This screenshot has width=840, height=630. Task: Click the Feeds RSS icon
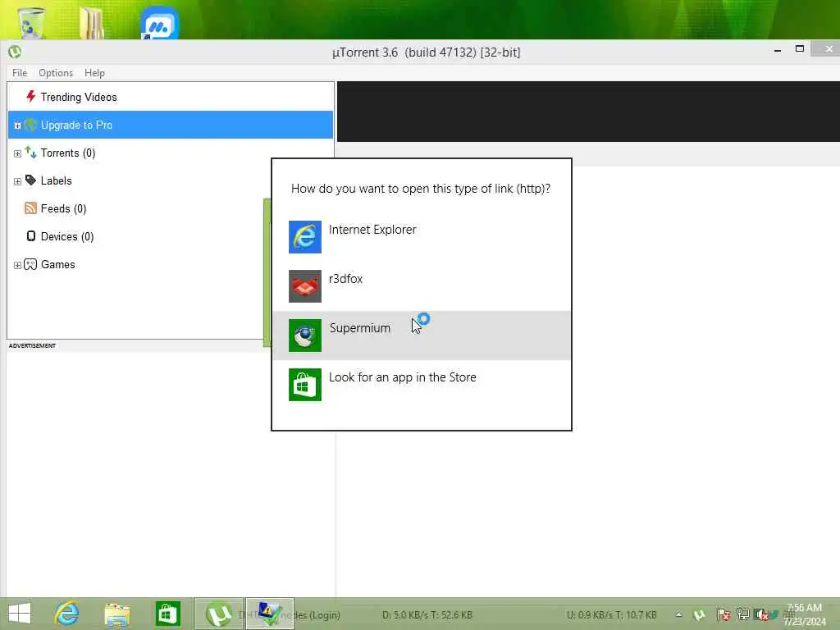[30, 208]
